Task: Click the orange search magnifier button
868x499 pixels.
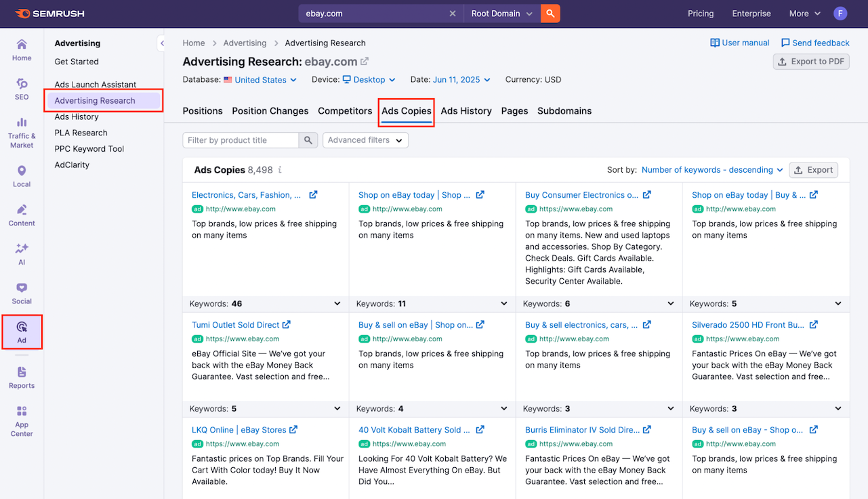Action: coord(550,14)
